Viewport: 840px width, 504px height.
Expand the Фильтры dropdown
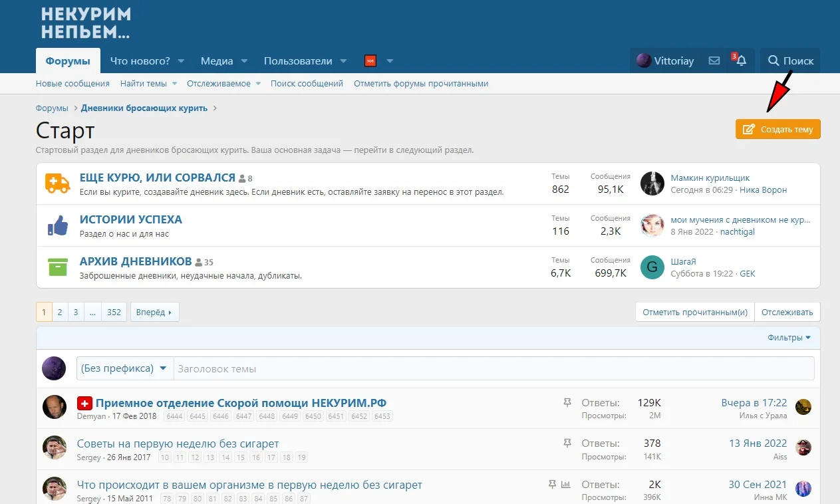[x=789, y=338]
